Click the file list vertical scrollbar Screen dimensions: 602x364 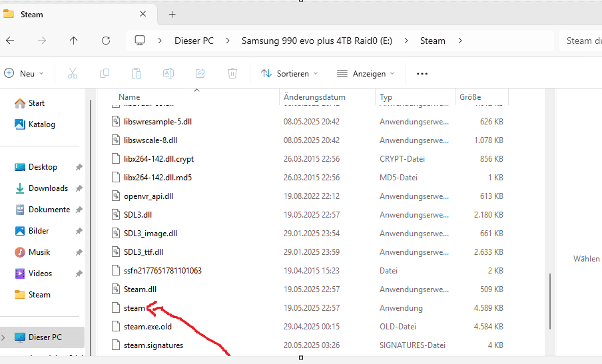click(x=550, y=301)
